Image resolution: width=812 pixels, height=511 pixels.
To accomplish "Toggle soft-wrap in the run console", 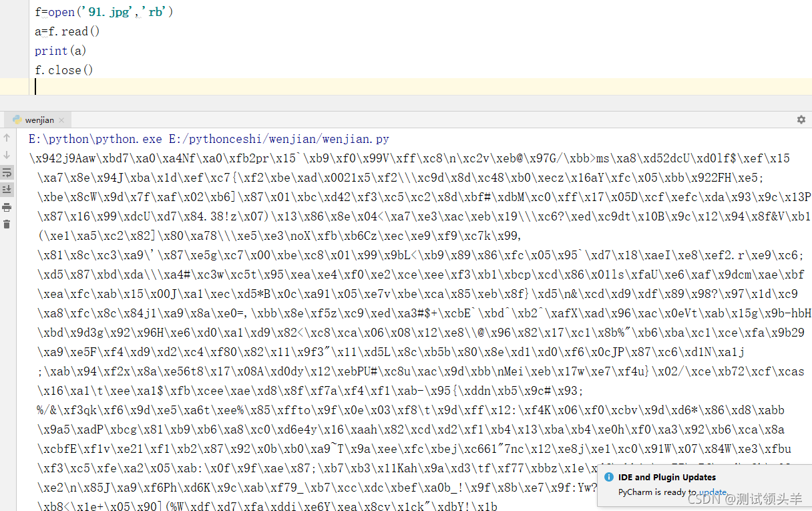I will coord(7,172).
